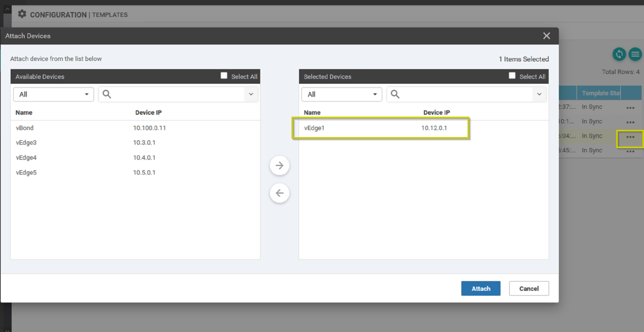Open the All filter dropdown in Available Devices

54,94
